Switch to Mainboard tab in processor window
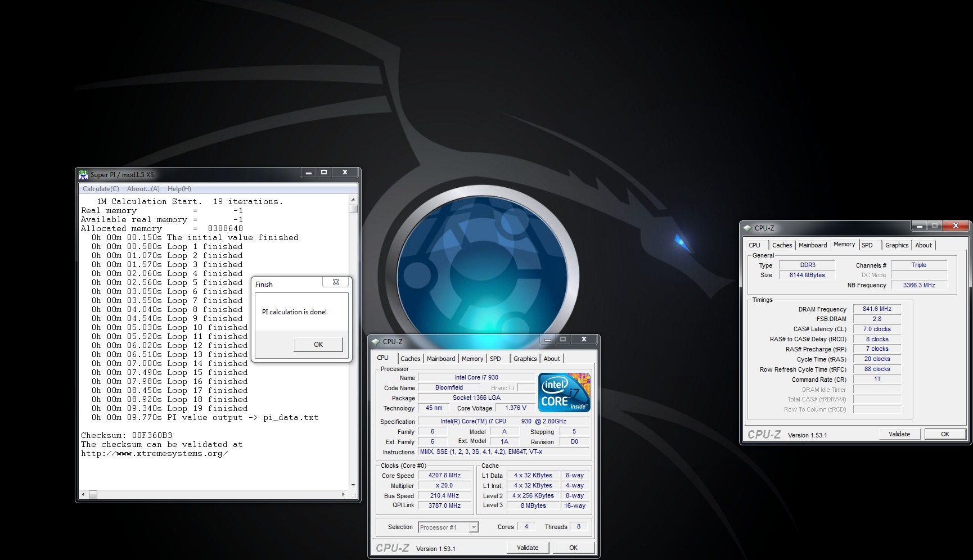Screen dimensions: 973x560 [x=441, y=359]
